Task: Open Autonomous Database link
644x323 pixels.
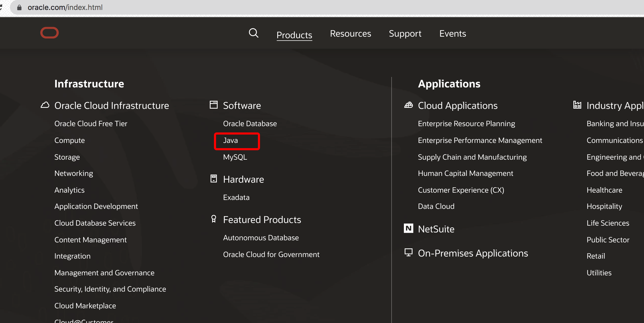Action: (x=261, y=238)
